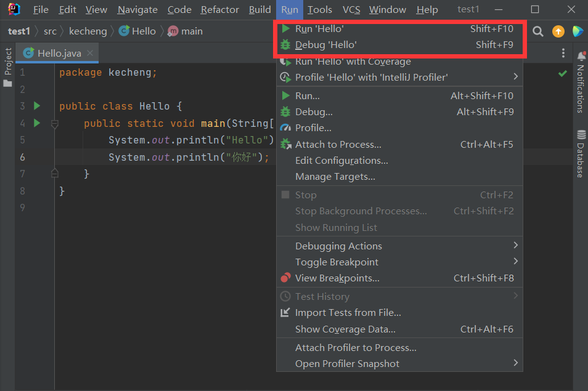Open the editor tabs three-dot menu
Viewport: 588px width, 391px height.
(x=563, y=54)
